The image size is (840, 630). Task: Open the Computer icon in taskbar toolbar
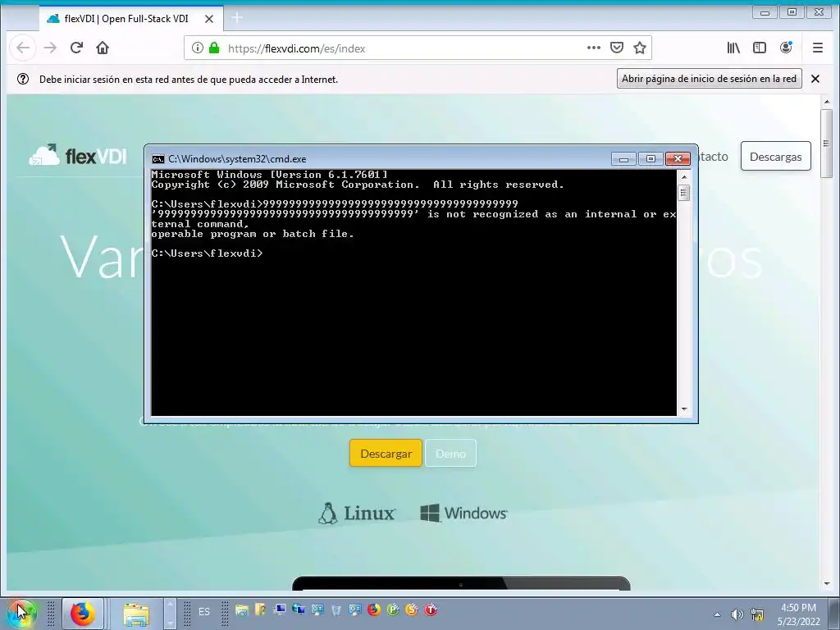[x=280, y=609]
